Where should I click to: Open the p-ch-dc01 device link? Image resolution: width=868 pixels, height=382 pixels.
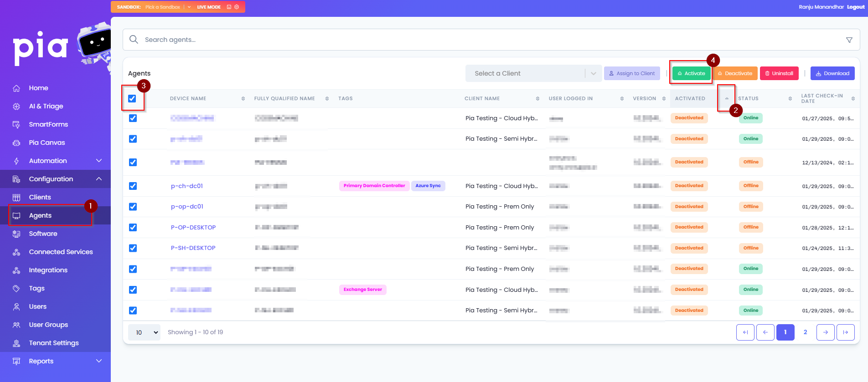(187, 186)
